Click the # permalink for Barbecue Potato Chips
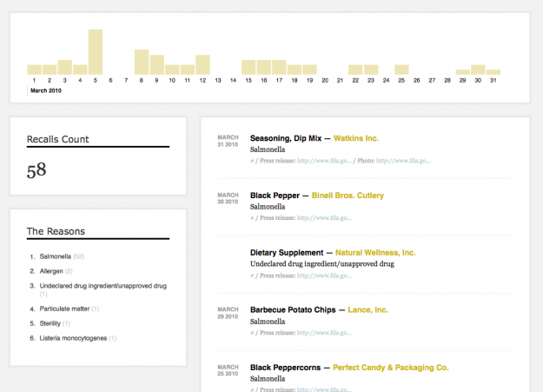This screenshot has height=392, width=543. (x=252, y=333)
